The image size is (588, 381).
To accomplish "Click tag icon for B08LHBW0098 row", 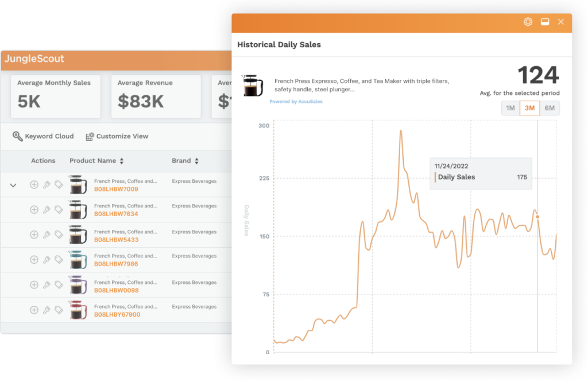I will click(59, 285).
